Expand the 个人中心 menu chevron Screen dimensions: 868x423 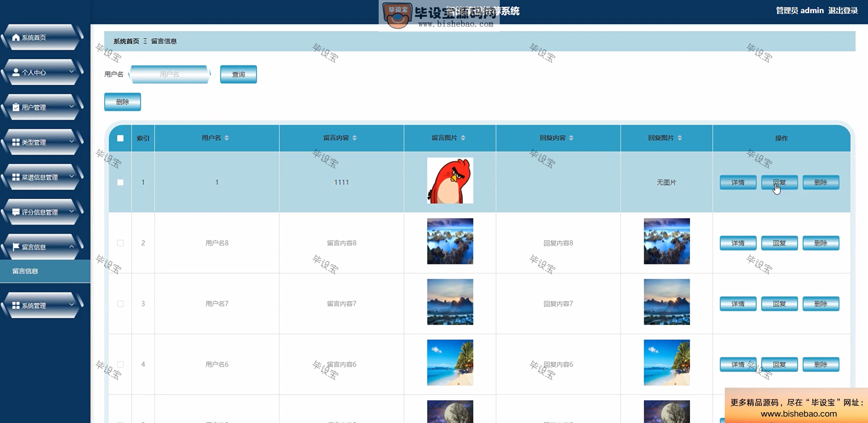pos(71,71)
